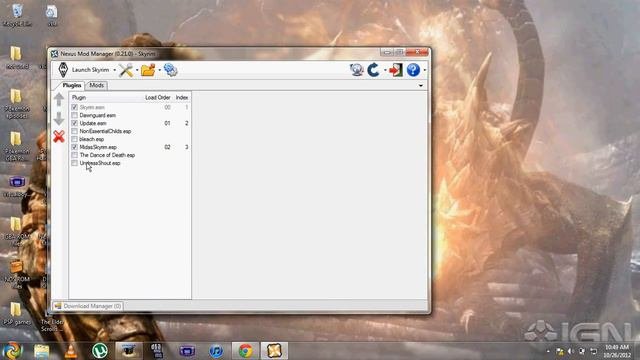
Task: Open the VLC cone taskbar icon
Action: pos(71,351)
